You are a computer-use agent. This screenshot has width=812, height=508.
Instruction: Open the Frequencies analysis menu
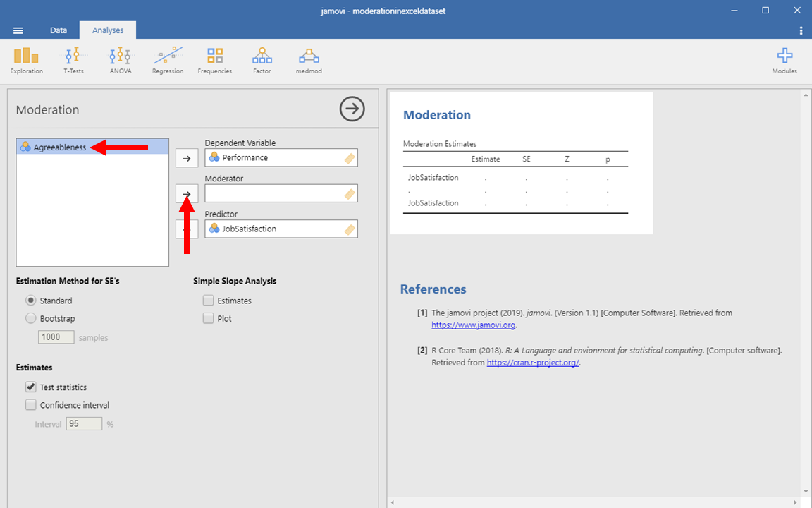pyautogui.click(x=215, y=61)
